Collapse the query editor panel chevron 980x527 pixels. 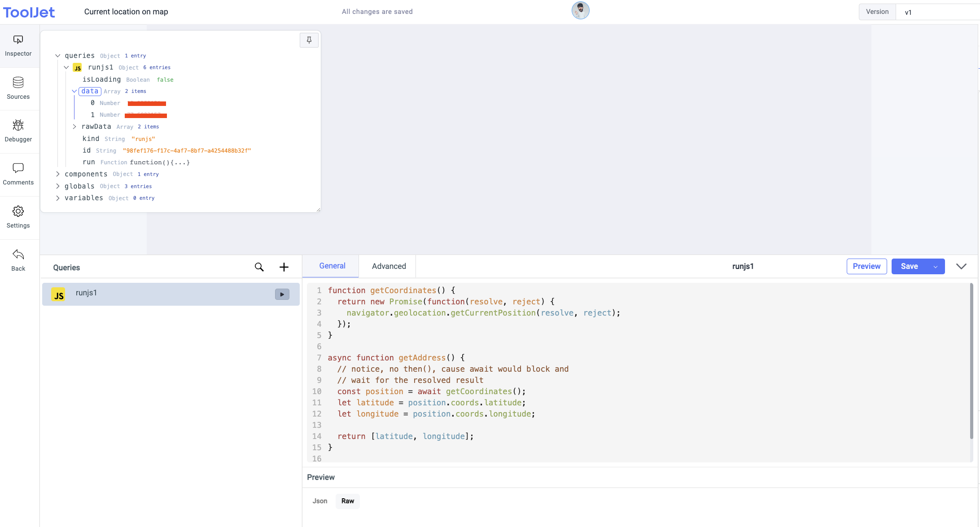(961, 266)
